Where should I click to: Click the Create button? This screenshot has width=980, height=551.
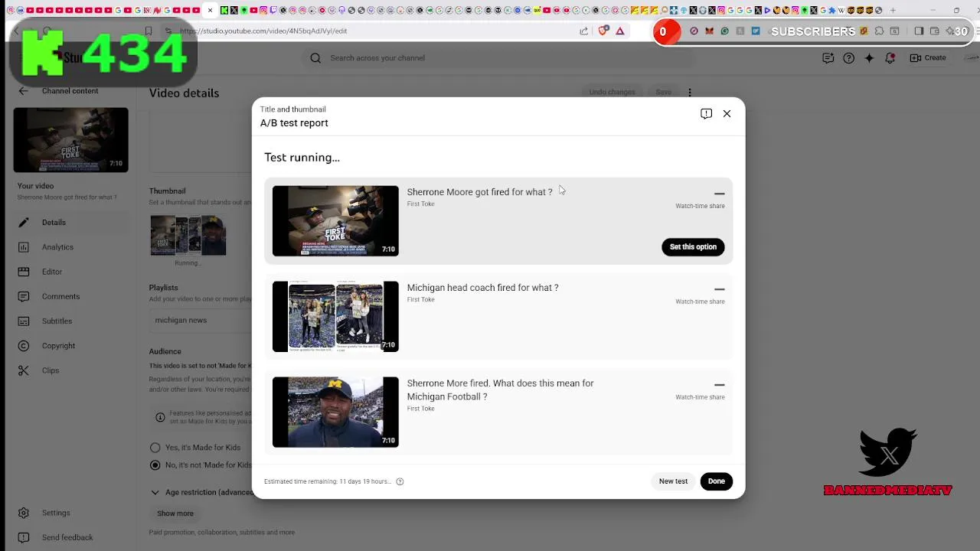[x=928, y=58]
